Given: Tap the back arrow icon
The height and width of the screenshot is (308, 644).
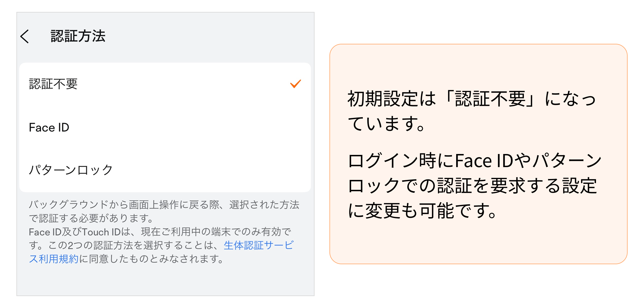Looking at the screenshot, I should (x=25, y=36).
